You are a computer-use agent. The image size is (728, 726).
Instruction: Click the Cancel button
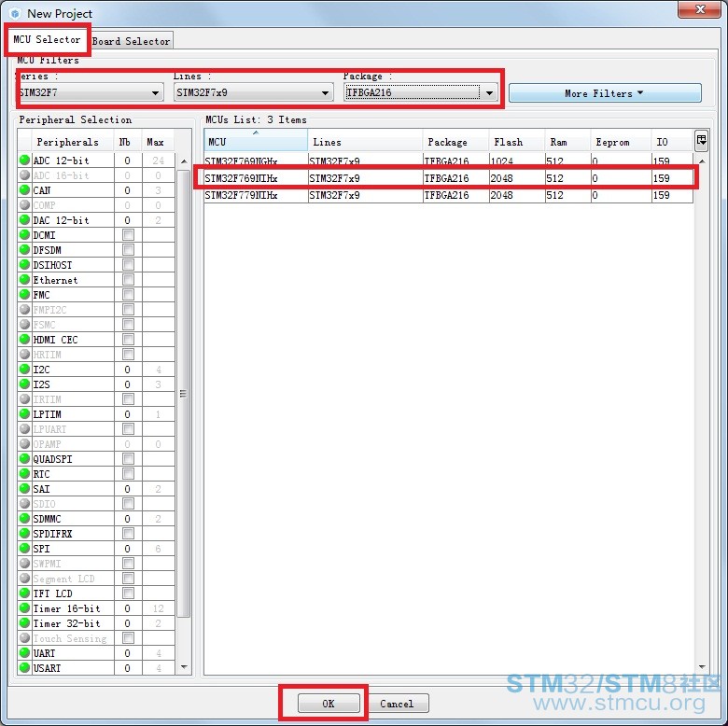(x=397, y=704)
